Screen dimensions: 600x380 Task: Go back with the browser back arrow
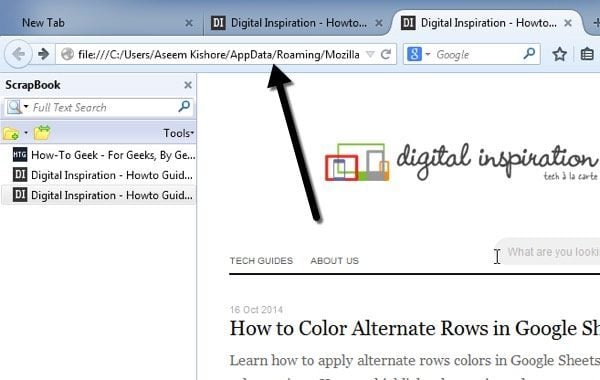[18, 54]
